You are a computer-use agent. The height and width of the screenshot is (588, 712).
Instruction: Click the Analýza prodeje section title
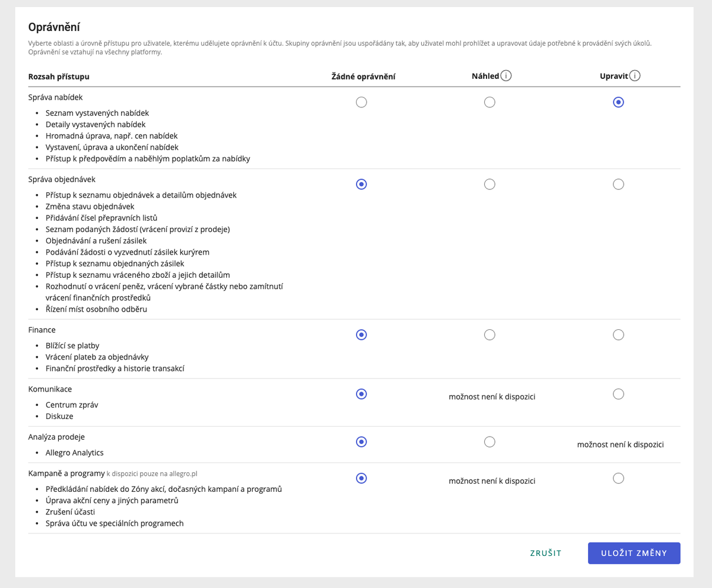[56, 437]
